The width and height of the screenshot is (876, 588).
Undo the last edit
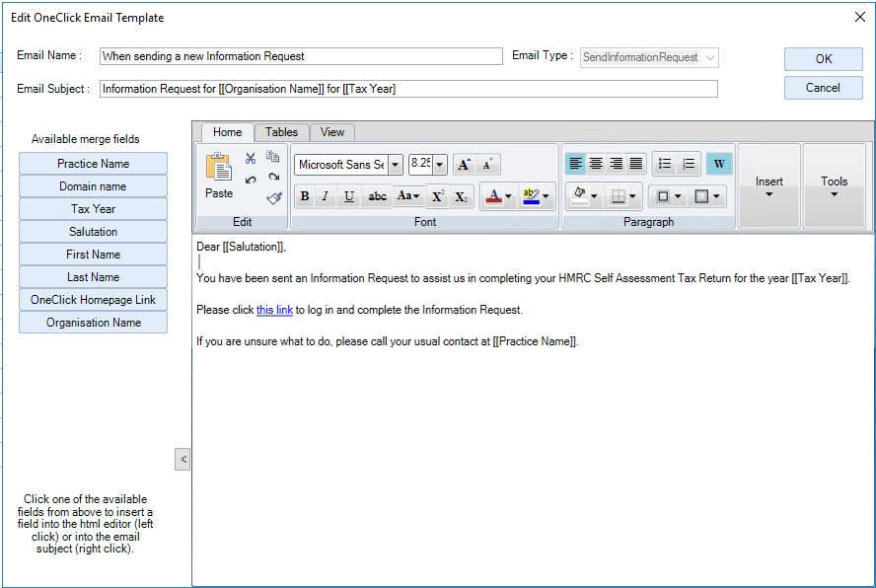pos(251,180)
